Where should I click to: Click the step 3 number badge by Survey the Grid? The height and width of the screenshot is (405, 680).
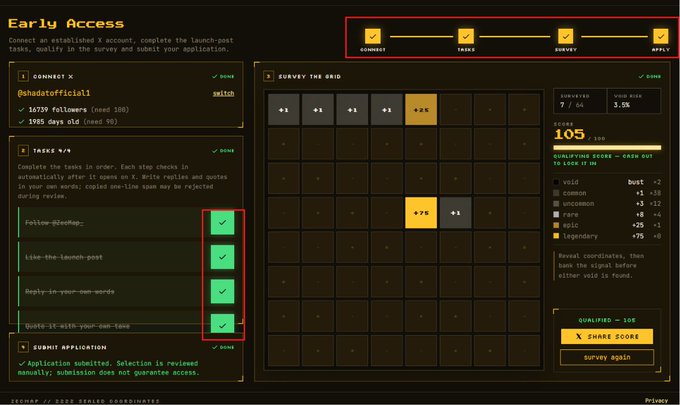coord(268,76)
